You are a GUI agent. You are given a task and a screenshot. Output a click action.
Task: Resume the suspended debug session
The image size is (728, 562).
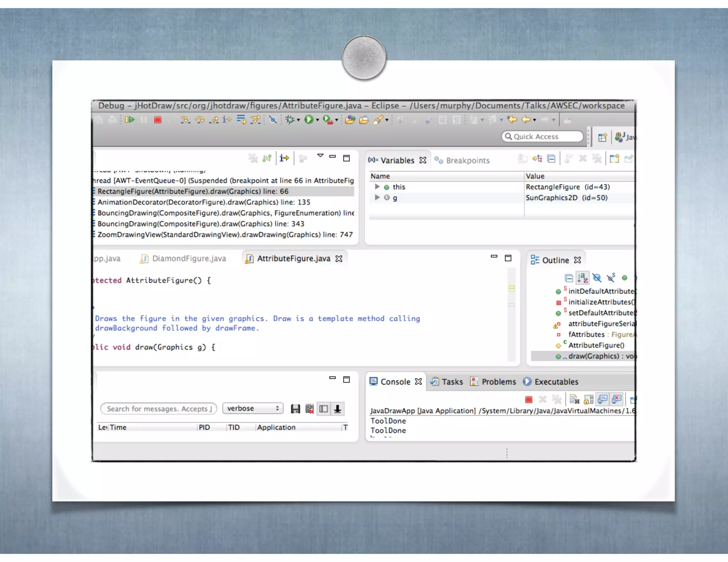(130, 120)
